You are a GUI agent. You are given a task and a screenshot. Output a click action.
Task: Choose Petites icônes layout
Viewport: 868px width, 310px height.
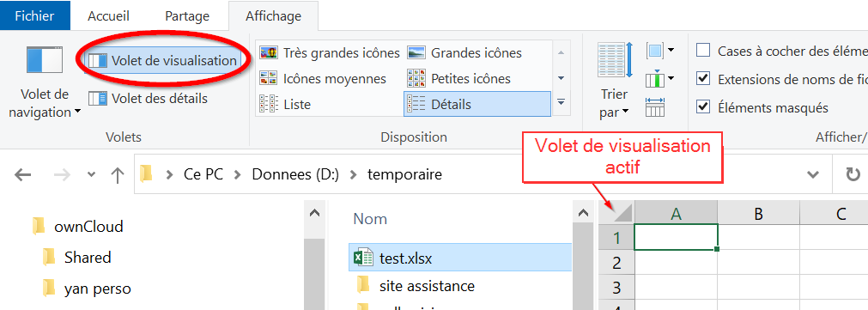(x=459, y=79)
